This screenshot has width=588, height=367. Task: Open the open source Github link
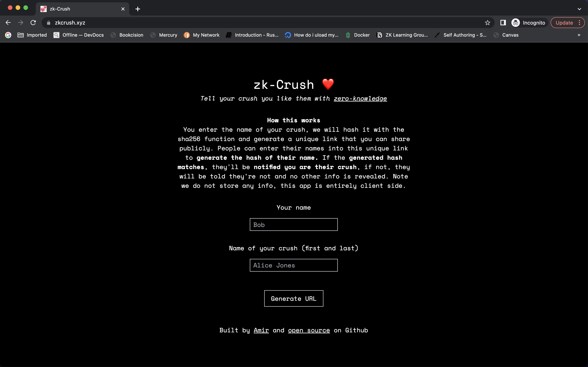(x=309, y=330)
